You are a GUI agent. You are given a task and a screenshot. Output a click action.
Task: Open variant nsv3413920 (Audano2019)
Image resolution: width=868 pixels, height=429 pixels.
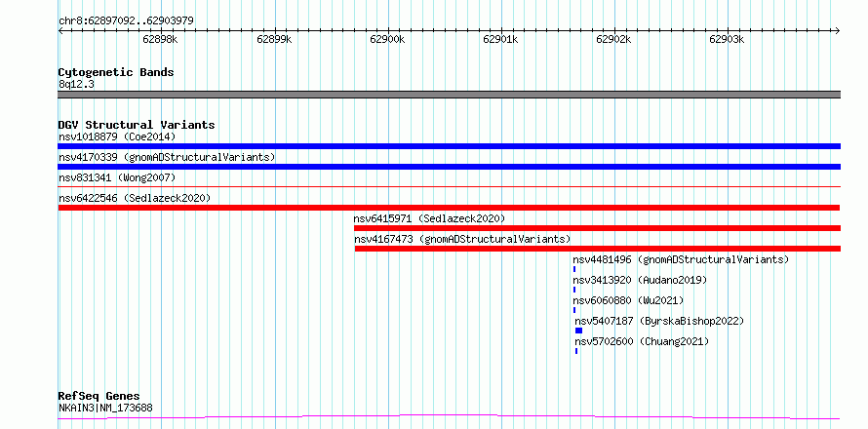click(640, 280)
